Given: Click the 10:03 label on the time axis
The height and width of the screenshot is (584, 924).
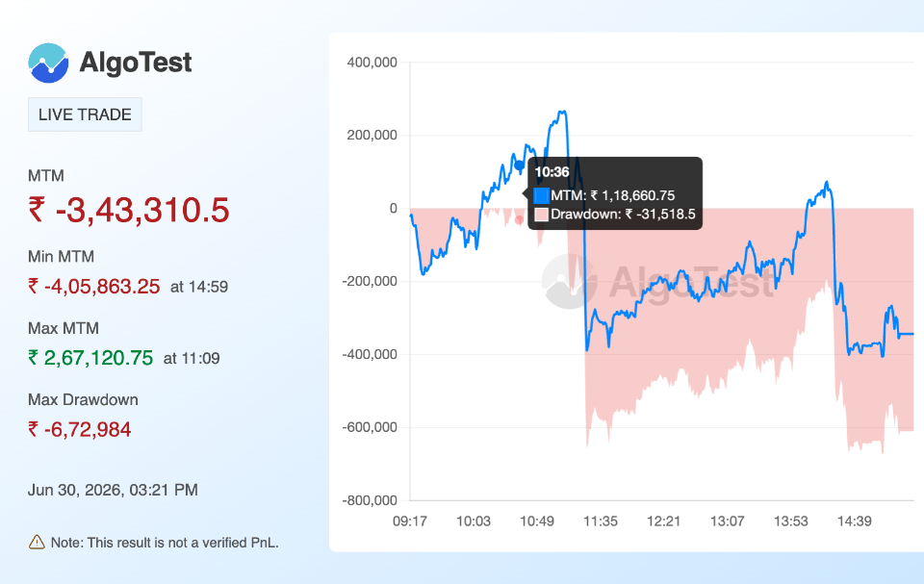Looking at the screenshot, I should click(474, 521).
